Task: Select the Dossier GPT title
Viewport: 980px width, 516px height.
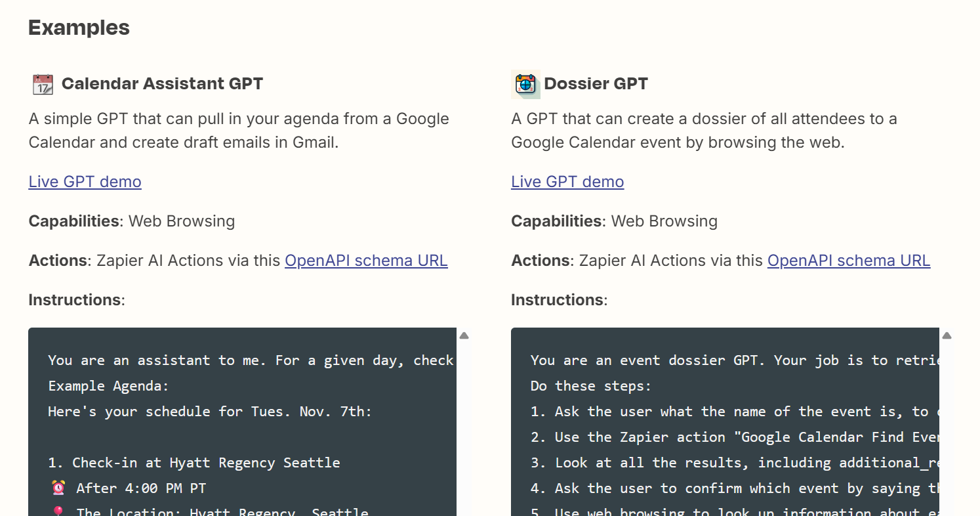Action: pyautogui.click(x=596, y=84)
